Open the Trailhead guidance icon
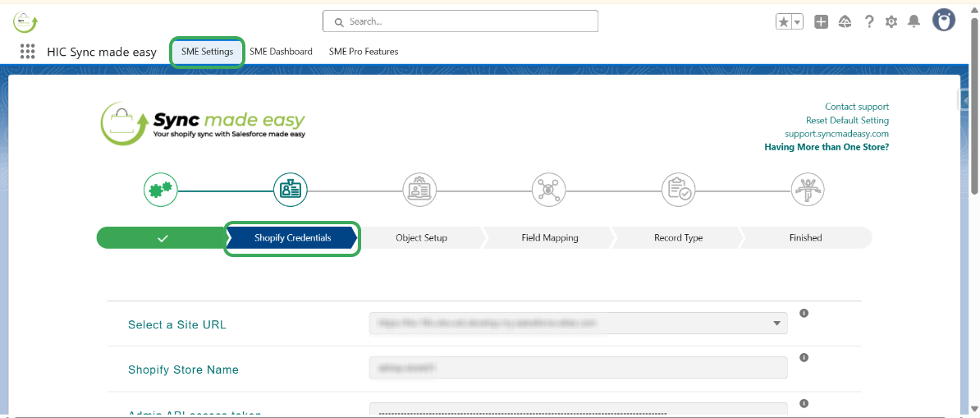The height and width of the screenshot is (418, 980). [x=845, y=22]
